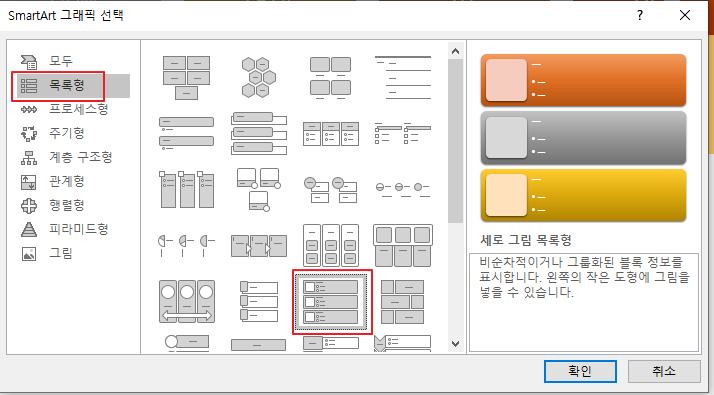Select the 목록형 list category

point(73,85)
